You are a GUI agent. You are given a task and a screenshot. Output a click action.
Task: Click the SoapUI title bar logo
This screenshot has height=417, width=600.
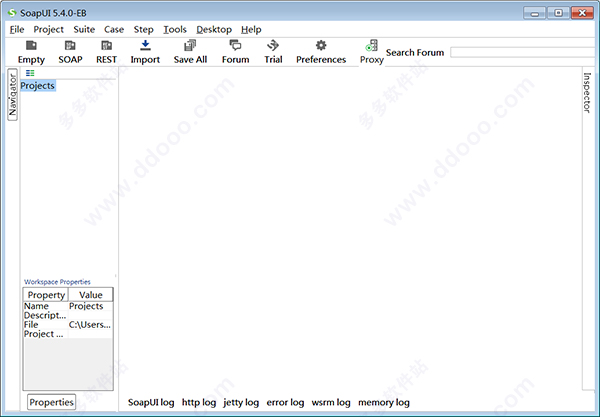(12, 13)
